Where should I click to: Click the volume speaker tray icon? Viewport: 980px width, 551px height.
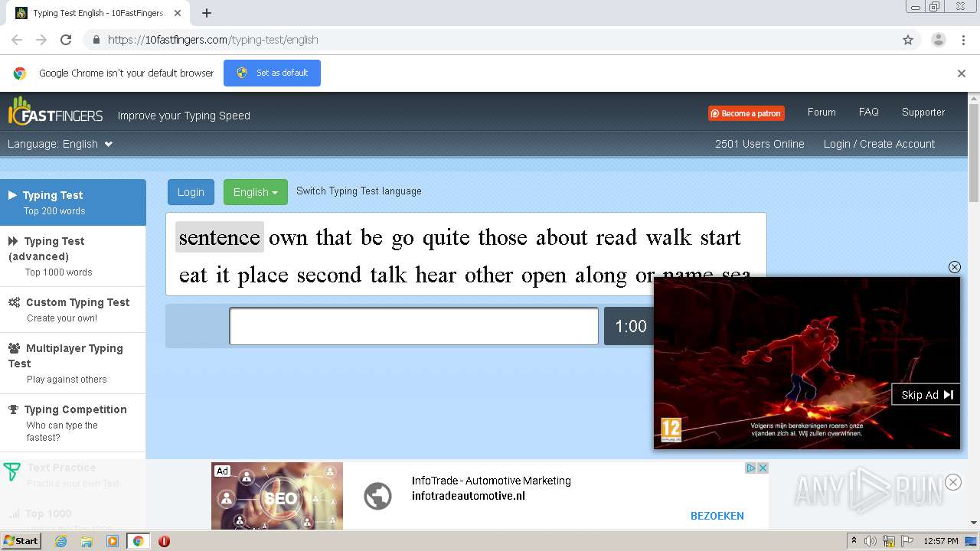click(871, 541)
